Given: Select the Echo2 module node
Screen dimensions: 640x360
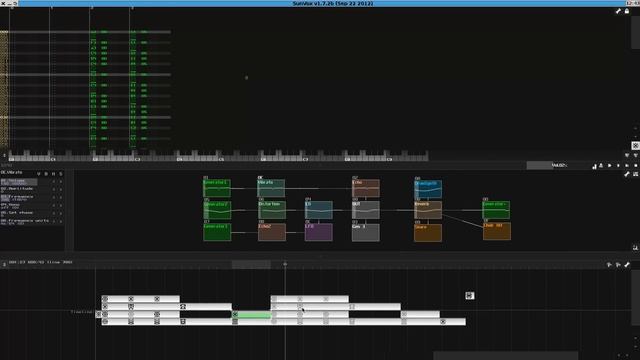Looking at the screenshot, I should click(272, 232).
